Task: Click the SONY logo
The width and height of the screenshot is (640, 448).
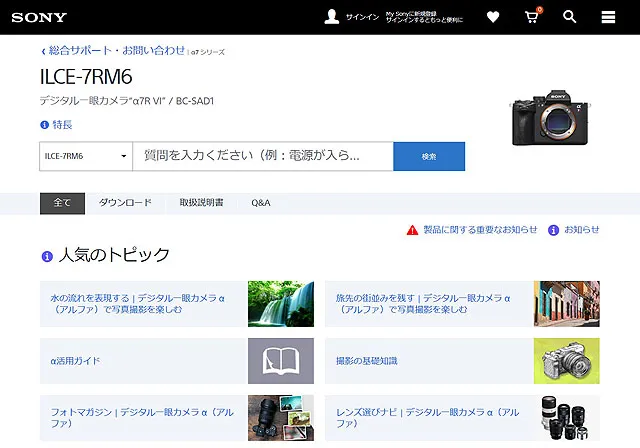Action: (x=39, y=17)
